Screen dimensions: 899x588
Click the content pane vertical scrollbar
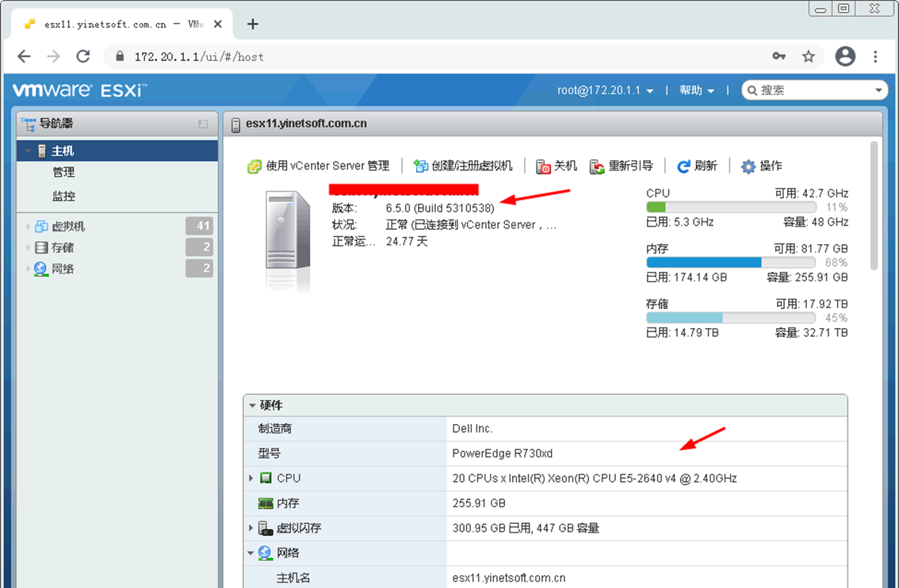(874, 205)
